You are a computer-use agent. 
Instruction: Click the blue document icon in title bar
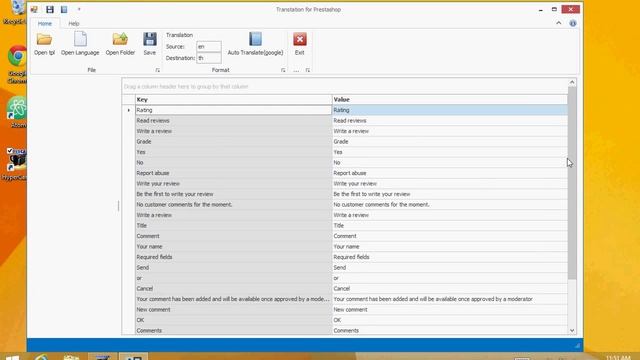pos(64,9)
